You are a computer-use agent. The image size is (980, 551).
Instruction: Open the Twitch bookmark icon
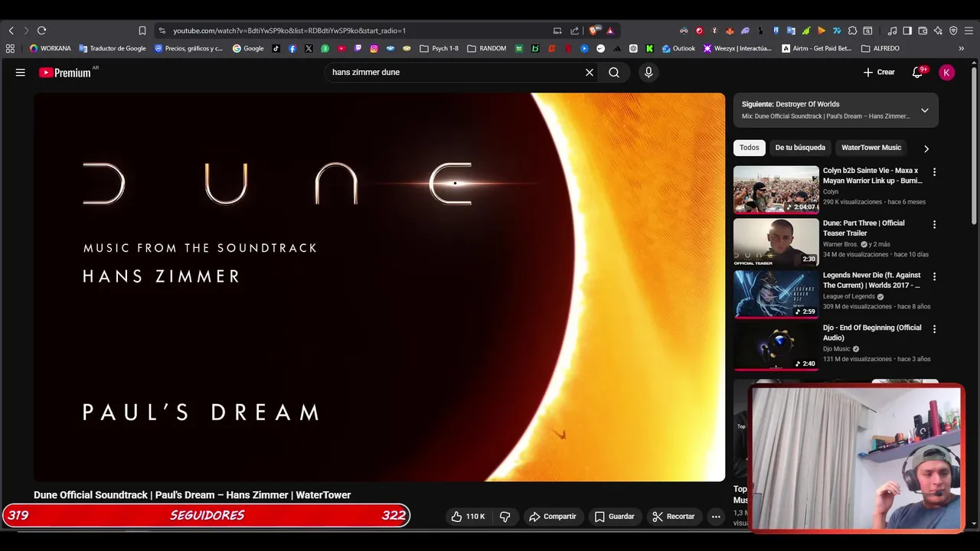tap(358, 48)
